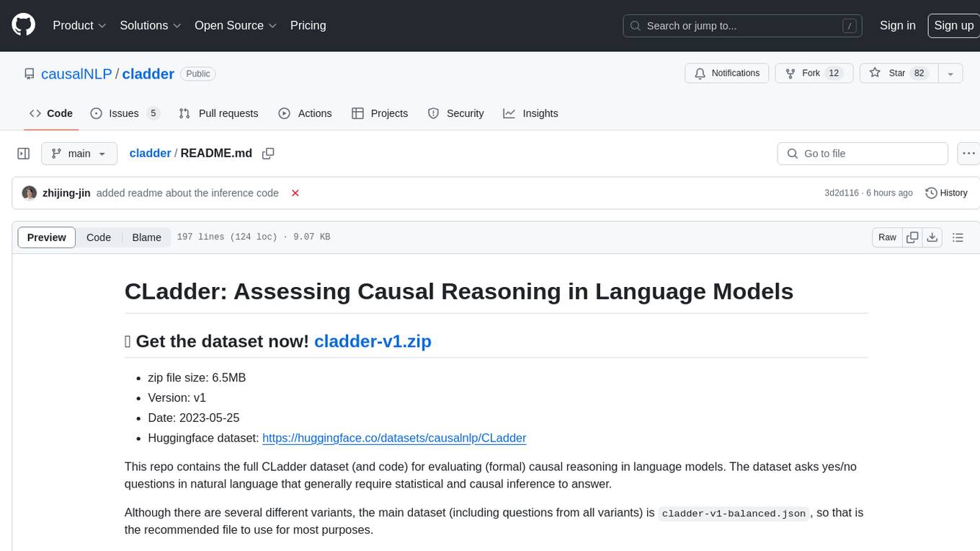This screenshot has height=551, width=980.
Task: Select the Security tab
Action: click(455, 113)
